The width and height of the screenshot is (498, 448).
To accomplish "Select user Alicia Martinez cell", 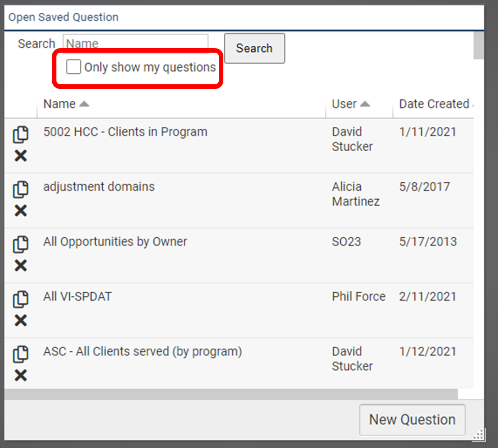I will click(x=356, y=194).
